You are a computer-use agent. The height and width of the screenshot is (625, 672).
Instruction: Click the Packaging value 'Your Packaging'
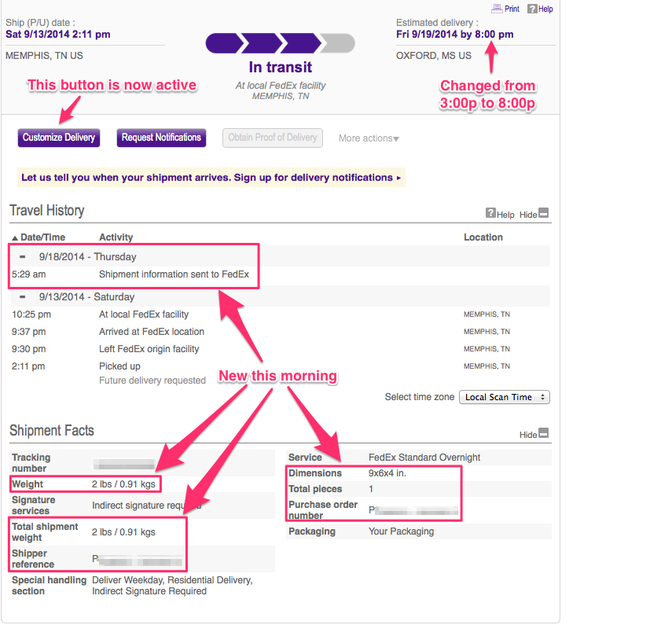pyautogui.click(x=401, y=531)
